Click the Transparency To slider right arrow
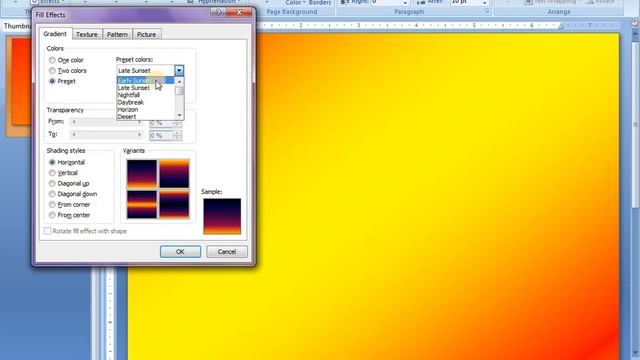This screenshot has width=640, height=360. pyautogui.click(x=140, y=134)
